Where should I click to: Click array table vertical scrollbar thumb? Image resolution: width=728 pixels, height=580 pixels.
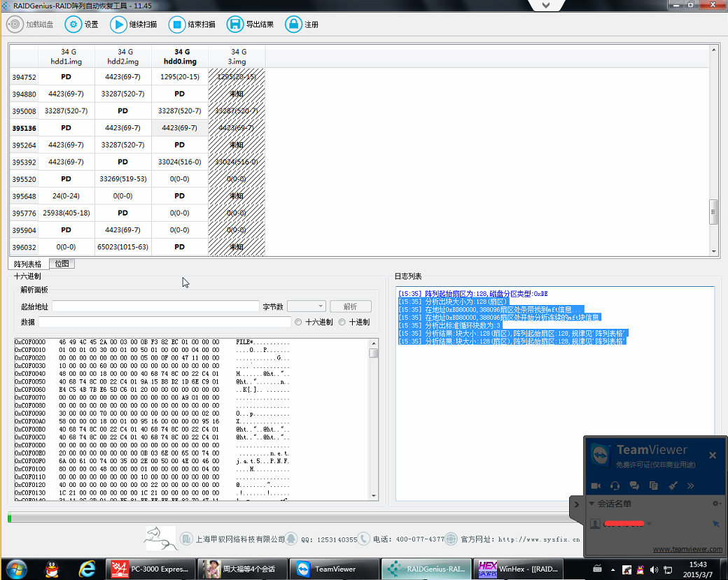[x=713, y=211]
